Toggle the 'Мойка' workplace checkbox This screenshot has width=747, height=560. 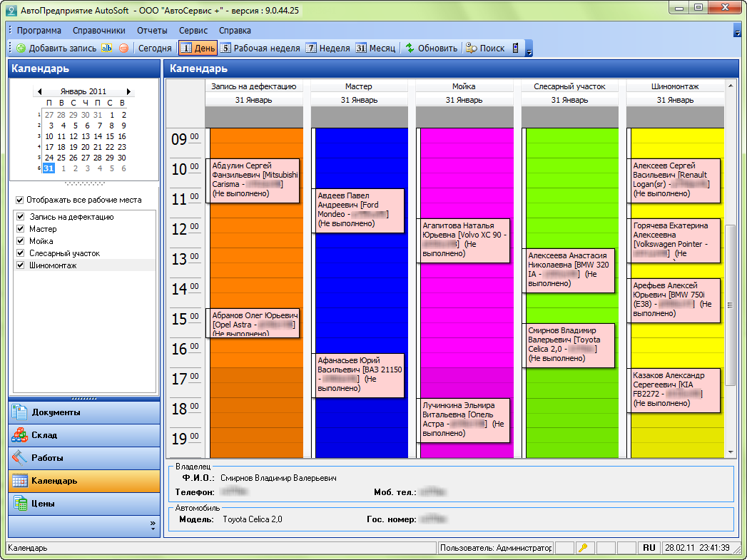(20, 241)
